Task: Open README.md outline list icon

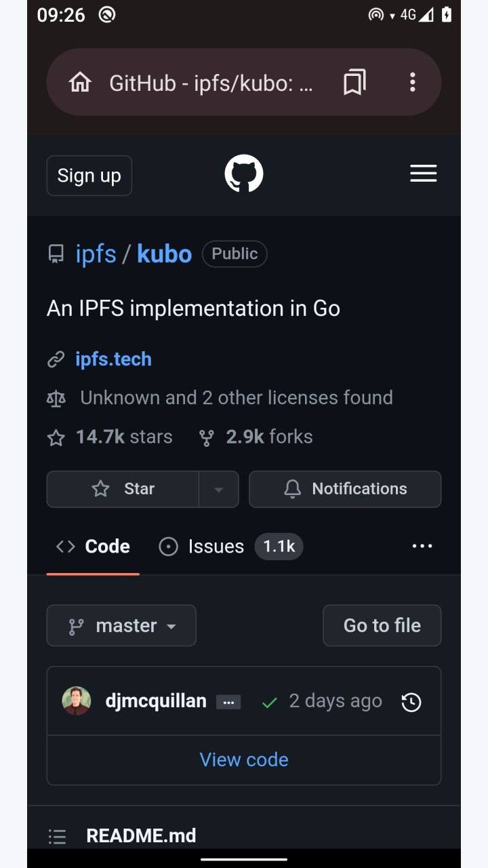Action: click(x=57, y=837)
